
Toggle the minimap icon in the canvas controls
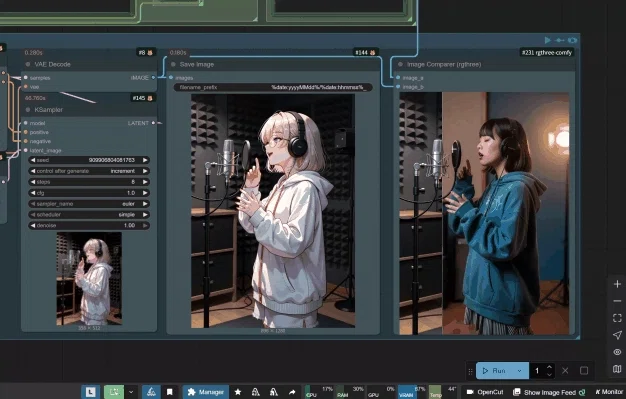(x=617, y=369)
